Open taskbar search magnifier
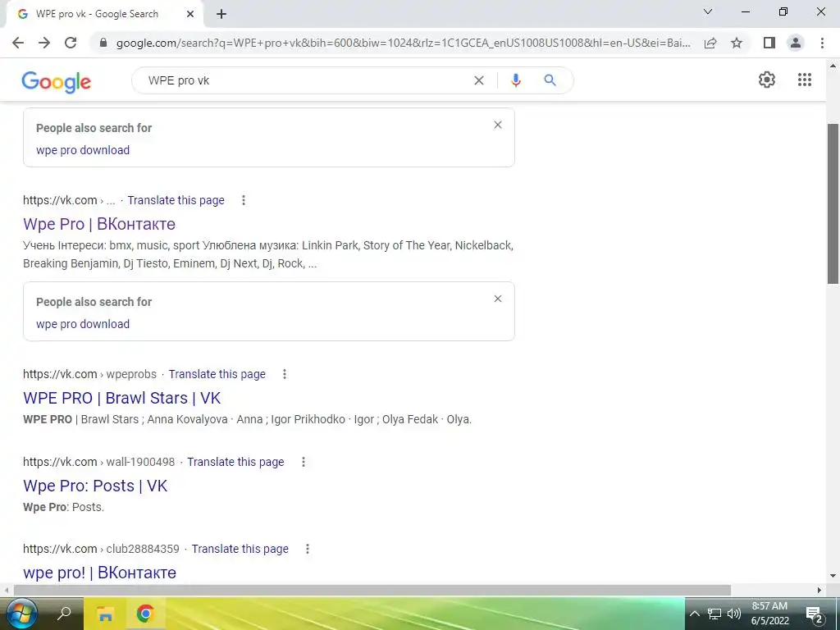This screenshot has width=840, height=630. click(64, 613)
